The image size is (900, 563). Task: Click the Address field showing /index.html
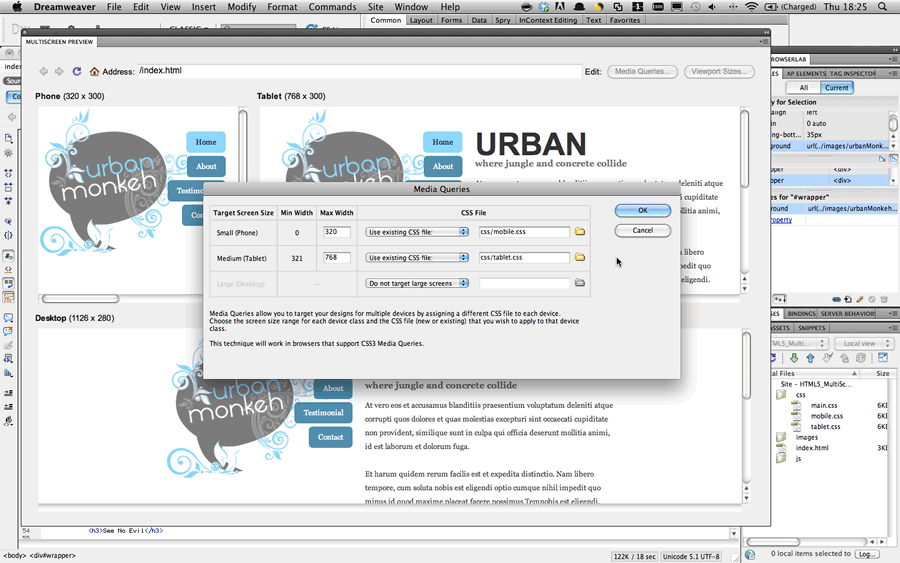pyautogui.click(x=360, y=71)
